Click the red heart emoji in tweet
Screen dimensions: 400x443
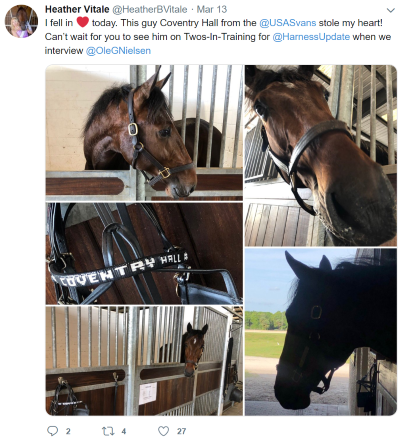82,22
